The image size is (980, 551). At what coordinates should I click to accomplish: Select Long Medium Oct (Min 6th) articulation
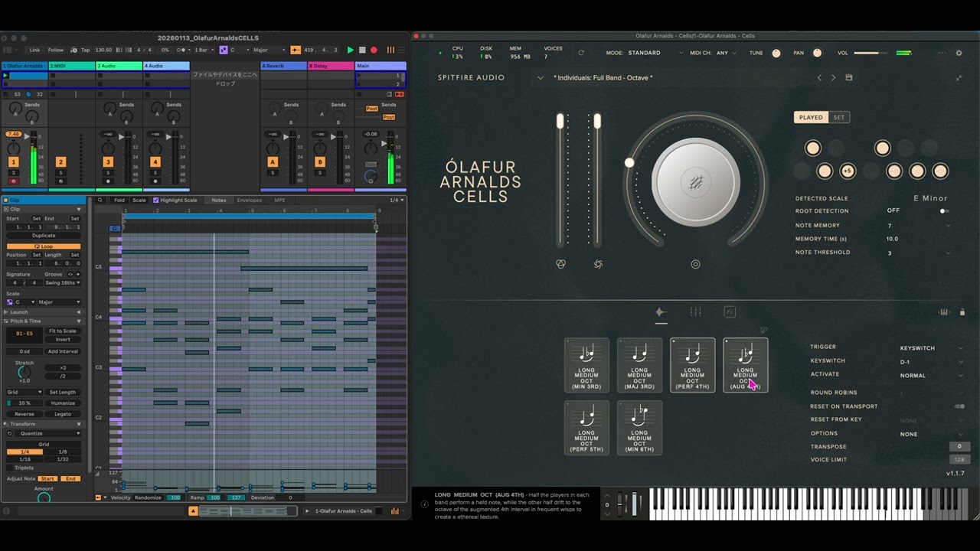(639, 428)
